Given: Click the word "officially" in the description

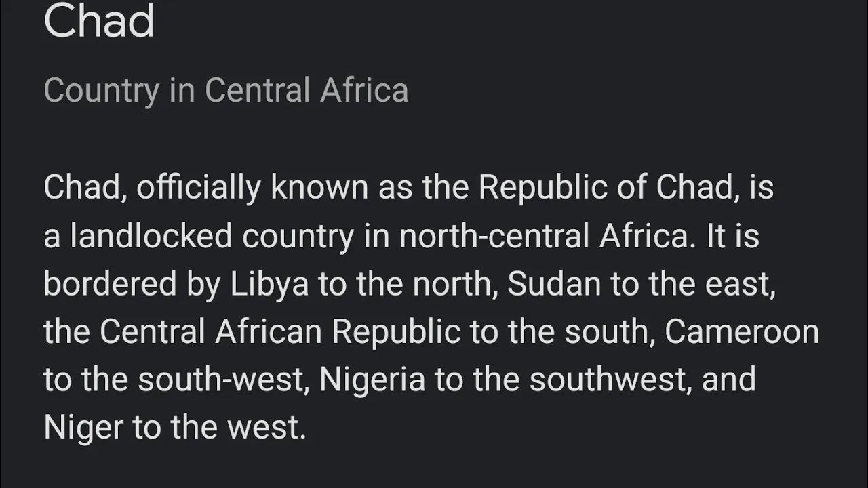Looking at the screenshot, I should pyautogui.click(x=198, y=188).
